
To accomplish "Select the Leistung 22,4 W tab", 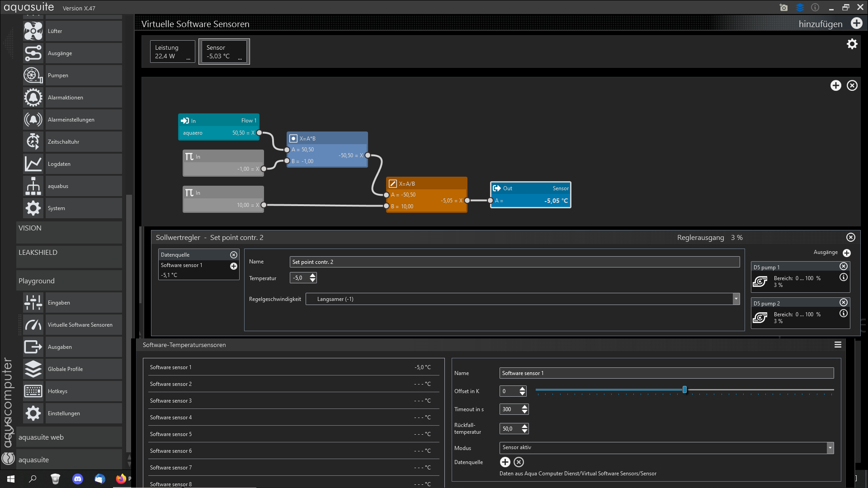I will pyautogui.click(x=173, y=52).
